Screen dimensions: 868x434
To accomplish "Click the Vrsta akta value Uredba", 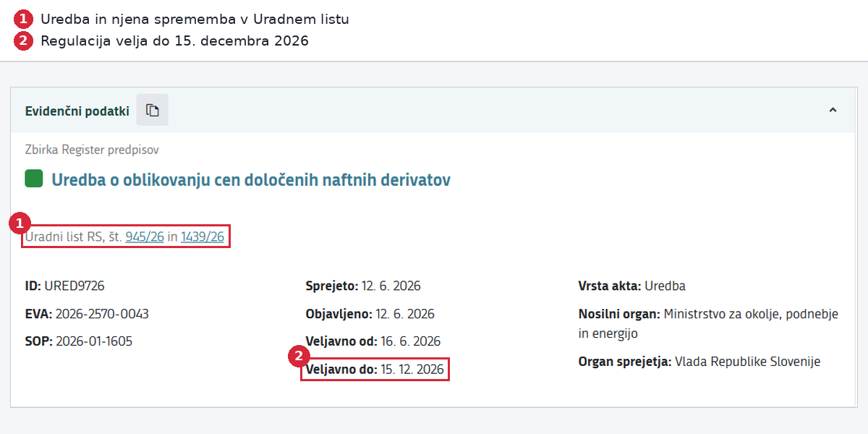I will click(665, 286).
